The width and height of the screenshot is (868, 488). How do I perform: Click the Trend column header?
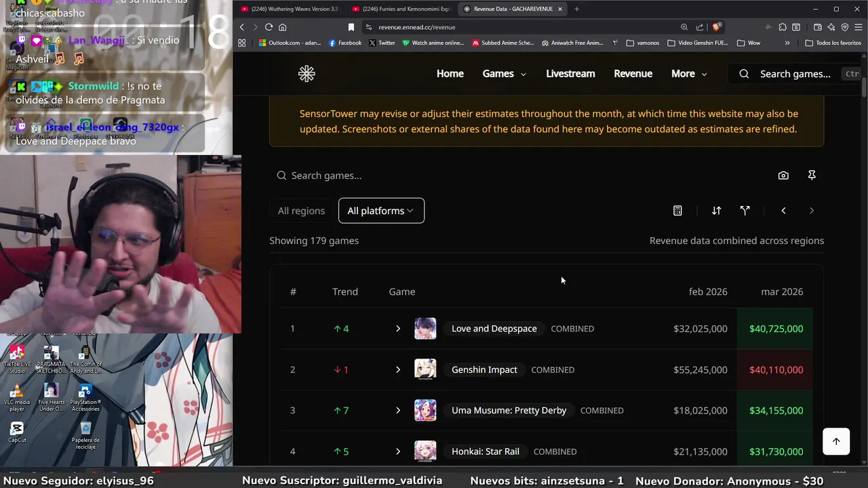click(x=345, y=291)
